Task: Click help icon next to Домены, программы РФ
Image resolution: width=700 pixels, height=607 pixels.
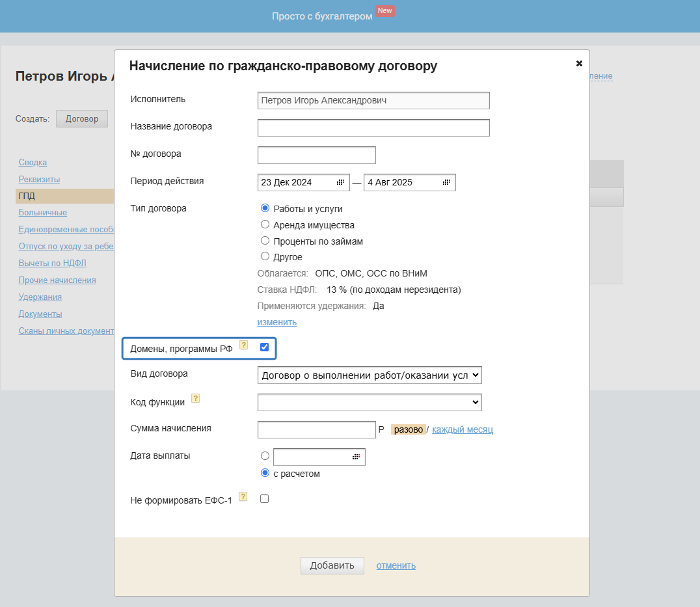Action: pos(244,345)
